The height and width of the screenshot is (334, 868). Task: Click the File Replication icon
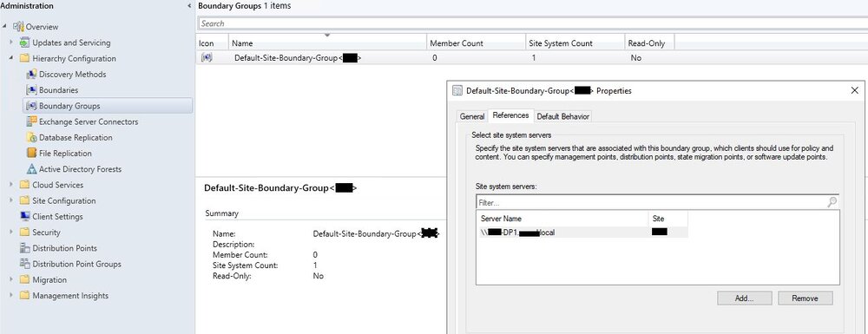31,154
